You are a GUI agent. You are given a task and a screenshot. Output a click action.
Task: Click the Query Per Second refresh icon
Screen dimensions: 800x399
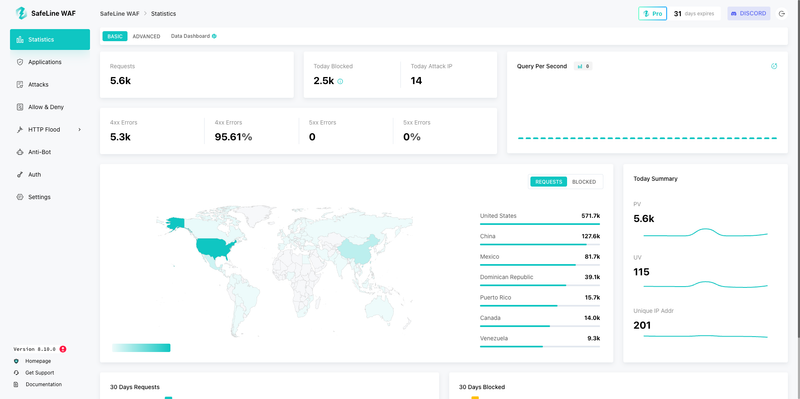(774, 66)
